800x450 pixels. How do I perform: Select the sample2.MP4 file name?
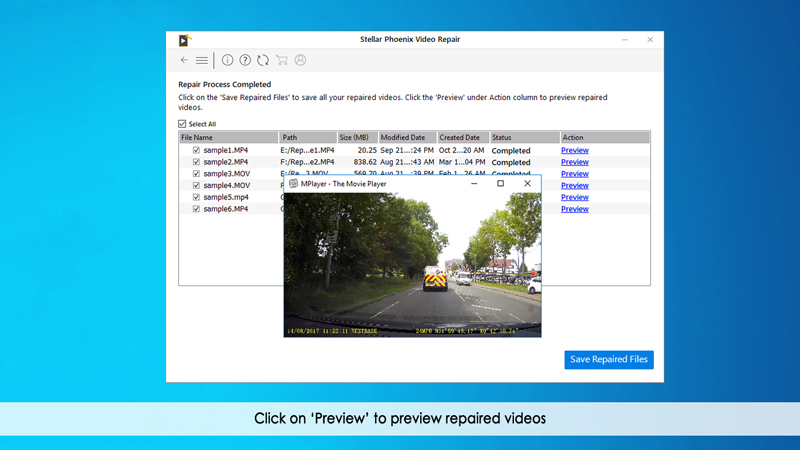226,162
